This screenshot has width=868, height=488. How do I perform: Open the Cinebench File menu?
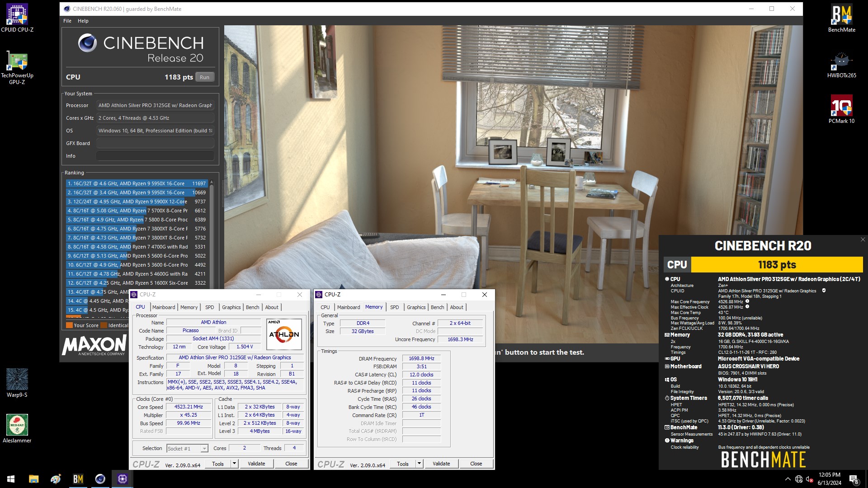[x=67, y=21]
